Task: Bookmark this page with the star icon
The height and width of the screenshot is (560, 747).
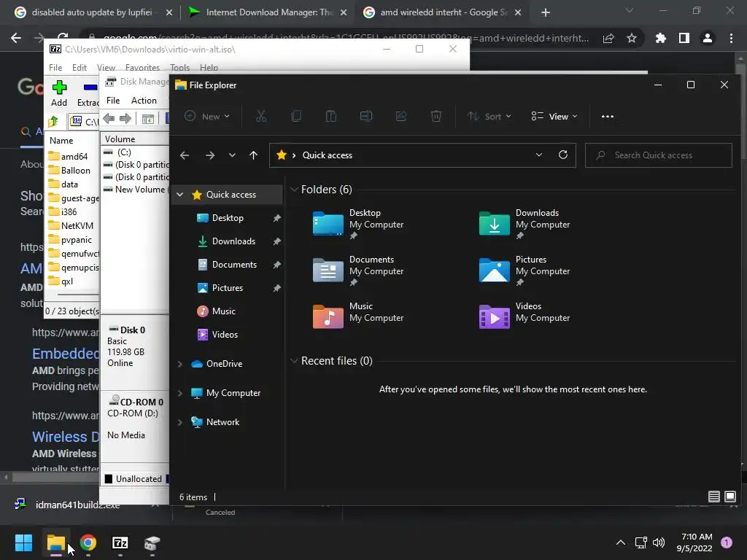Action: point(632,38)
